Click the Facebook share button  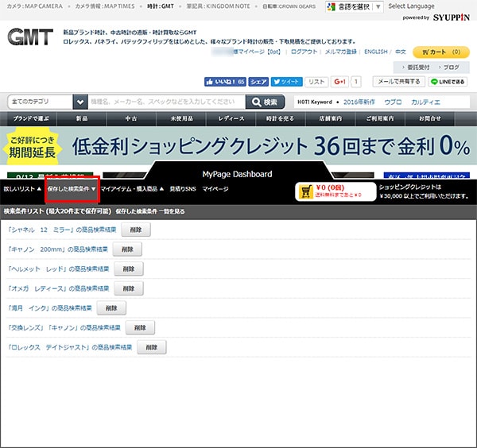pyautogui.click(x=258, y=82)
